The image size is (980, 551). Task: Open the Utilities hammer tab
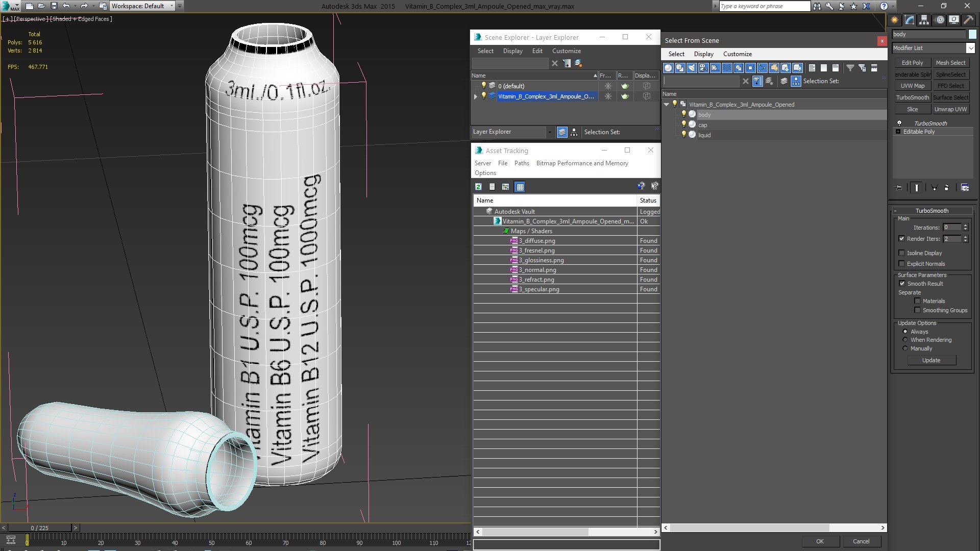[x=968, y=20]
